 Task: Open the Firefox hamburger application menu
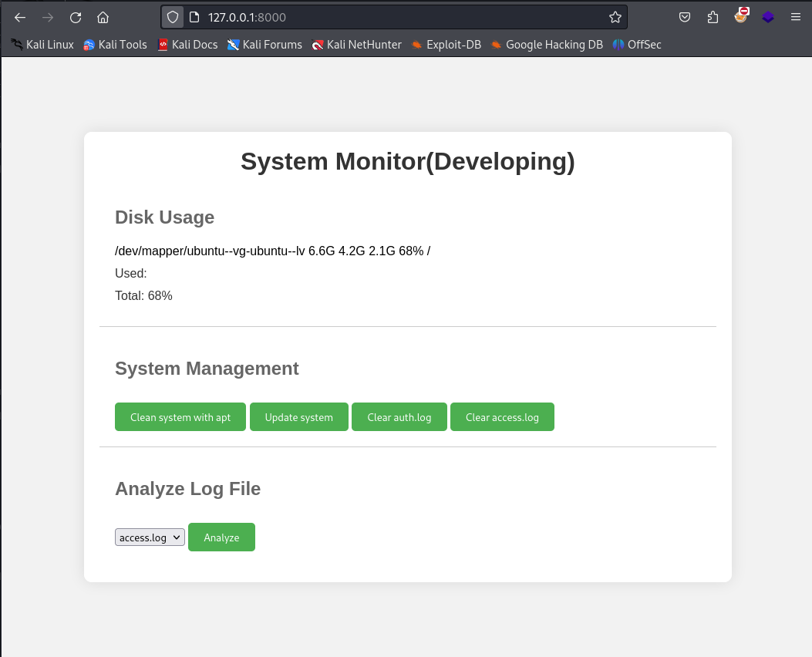796,18
